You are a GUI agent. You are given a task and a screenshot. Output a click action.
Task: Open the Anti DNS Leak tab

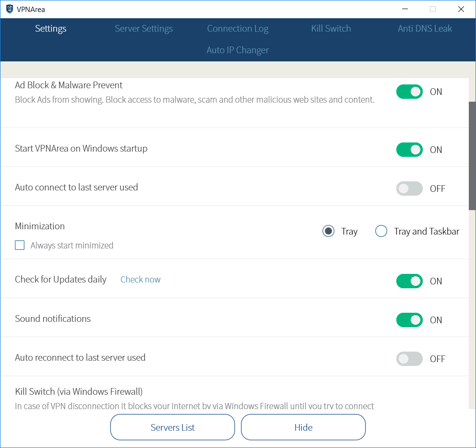[425, 28]
